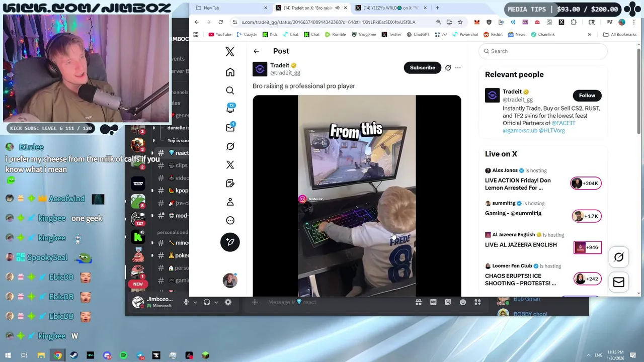Open Grok icon in X sidebar

click(230, 146)
